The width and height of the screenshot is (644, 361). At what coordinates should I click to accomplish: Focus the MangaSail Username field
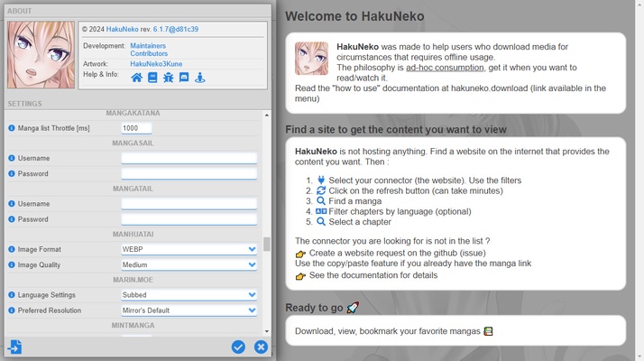point(189,158)
